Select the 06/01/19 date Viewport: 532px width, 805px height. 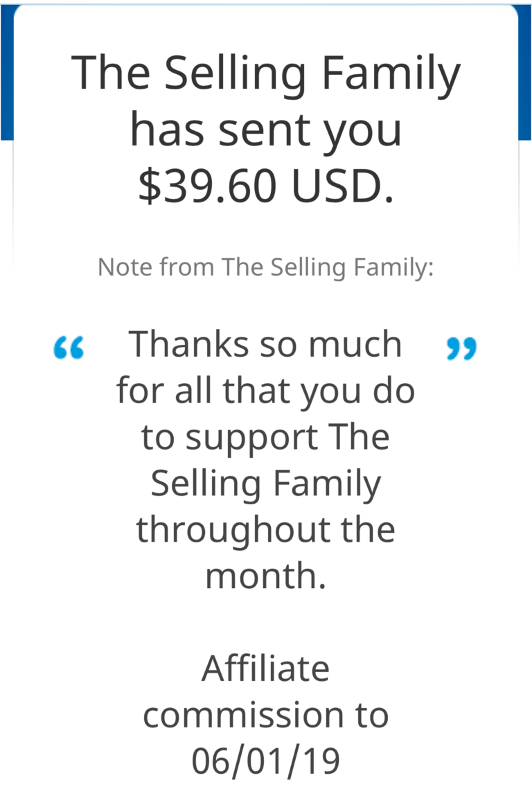[265, 761]
